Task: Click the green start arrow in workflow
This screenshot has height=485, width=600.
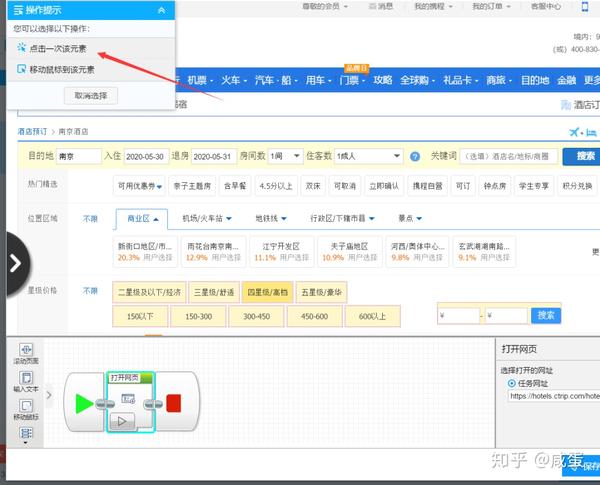Action: click(x=84, y=403)
